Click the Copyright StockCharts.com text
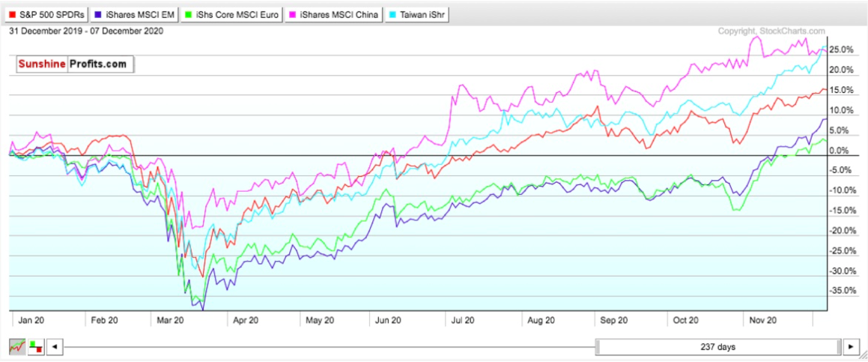This screenshot has height=362, width=868. [771, 31]
